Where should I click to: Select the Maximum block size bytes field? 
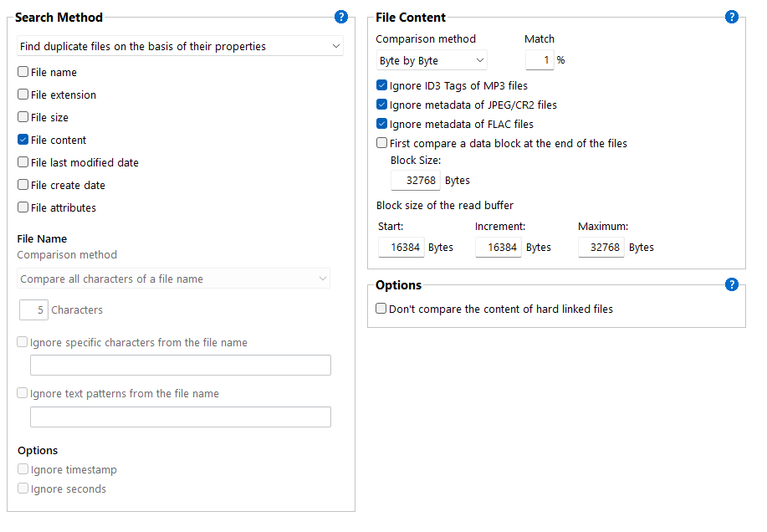(601, 248)
